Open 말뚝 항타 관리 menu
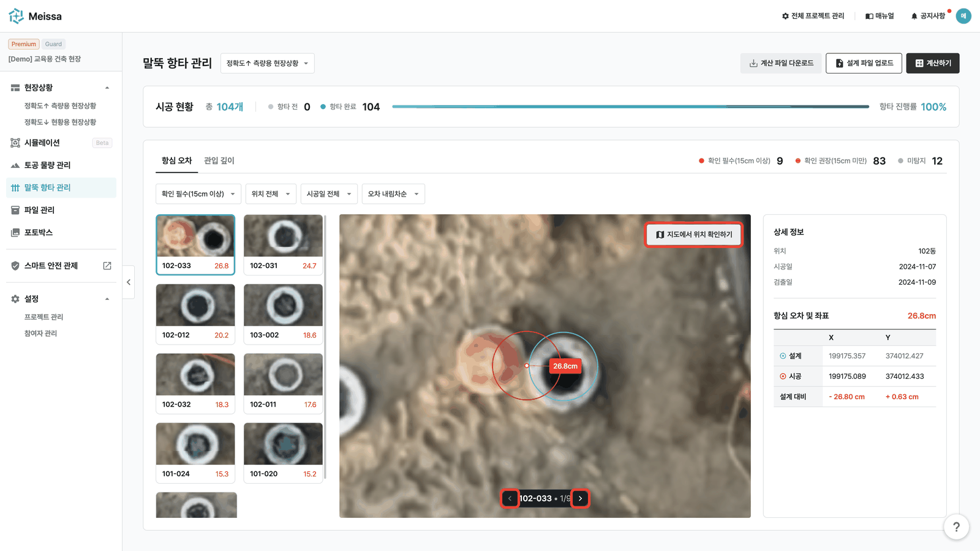The height and width of the screenshot is (551, 980). pos(61,187)
